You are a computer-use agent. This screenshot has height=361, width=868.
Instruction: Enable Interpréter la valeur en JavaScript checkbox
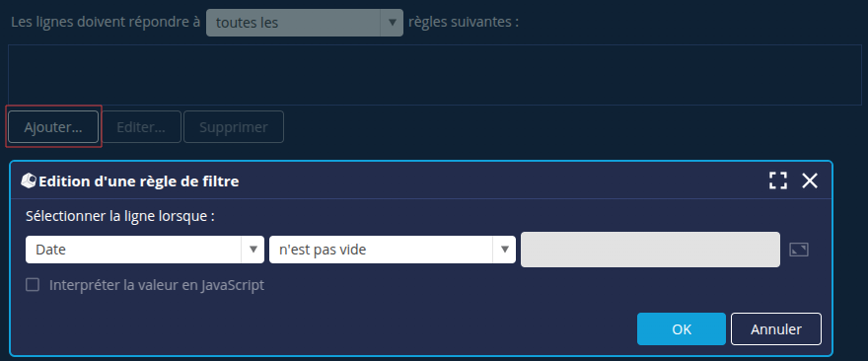(34, 285)
